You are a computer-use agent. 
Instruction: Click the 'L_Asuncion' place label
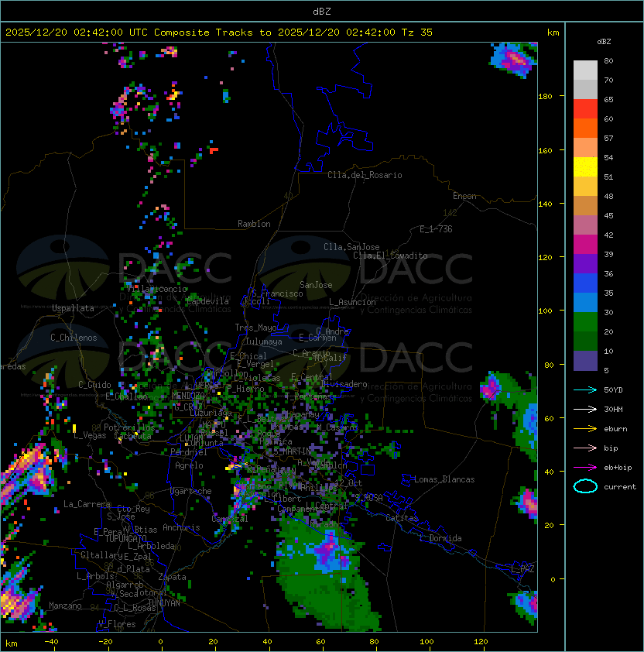[352, 302]
